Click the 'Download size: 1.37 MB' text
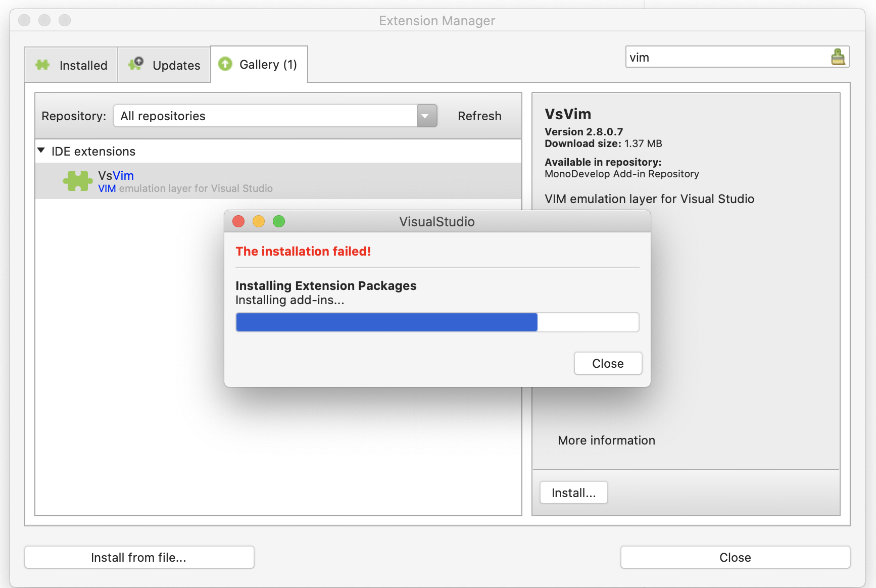The width and height of the screenshot is (876, 588). (603, 143)
